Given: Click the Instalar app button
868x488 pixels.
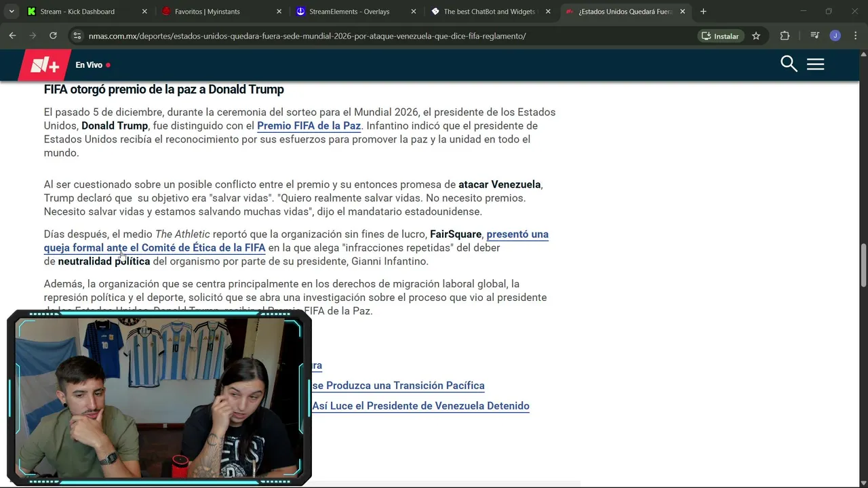Looking at the screenshot, I should tap(720, 36).
